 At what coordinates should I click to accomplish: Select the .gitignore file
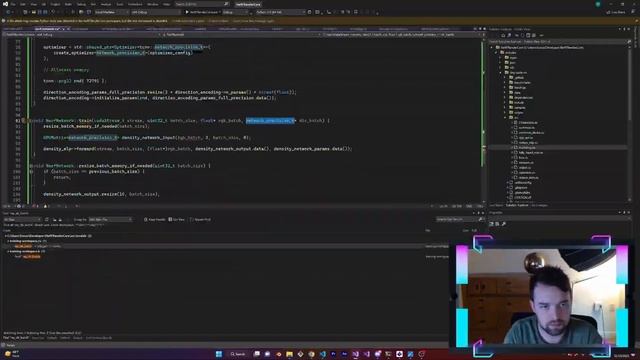point(520,188)
